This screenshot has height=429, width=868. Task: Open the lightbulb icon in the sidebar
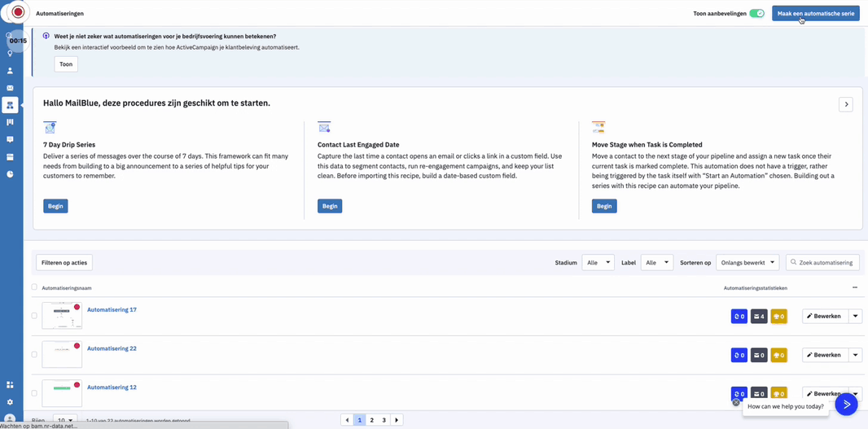(10, 54)
